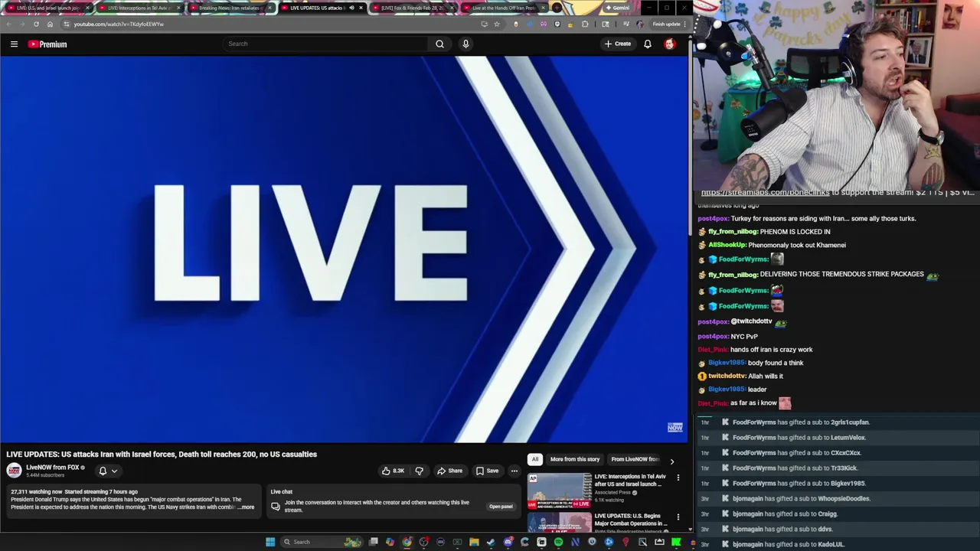Image resolution: width=980 pixels, height=551 pixels.
Task: Open the Create menu
Action: (618, 44)
